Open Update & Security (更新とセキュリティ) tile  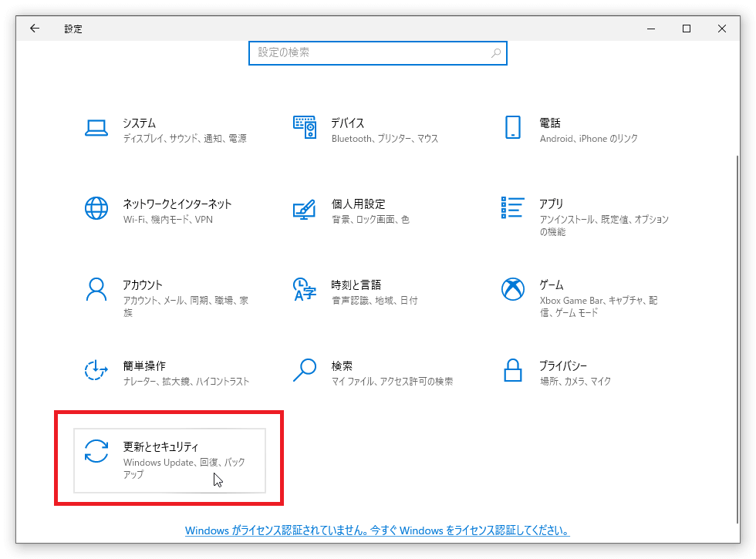point(170,460)
